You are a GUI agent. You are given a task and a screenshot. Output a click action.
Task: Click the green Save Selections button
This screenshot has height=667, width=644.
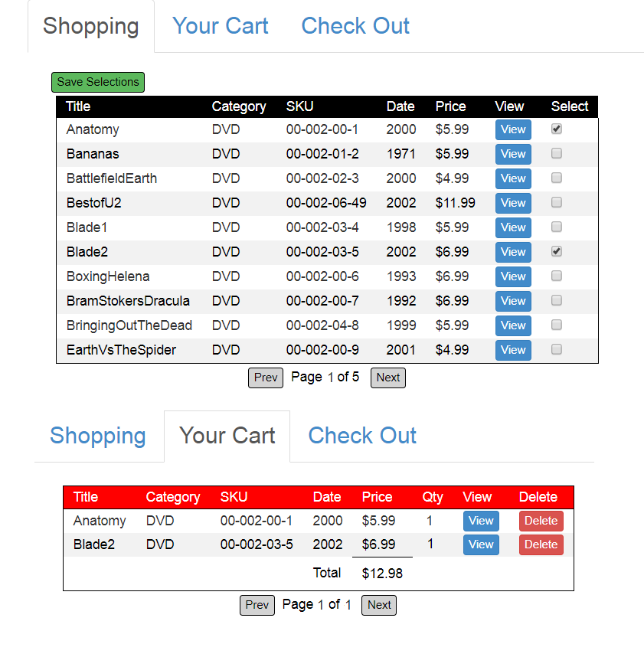(x=98, y=82)
